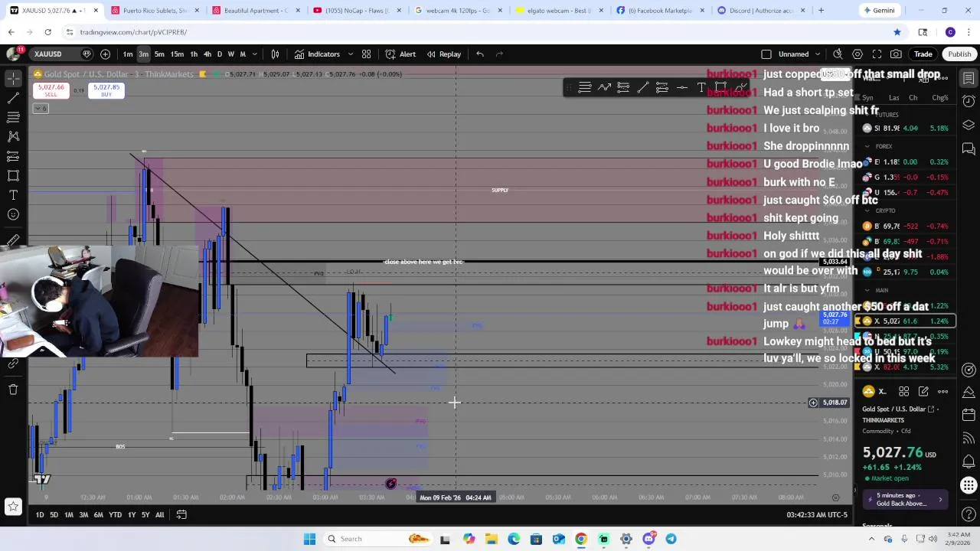Select the 3m timeframe
The image size is (980, 551).
coord(143,54)
